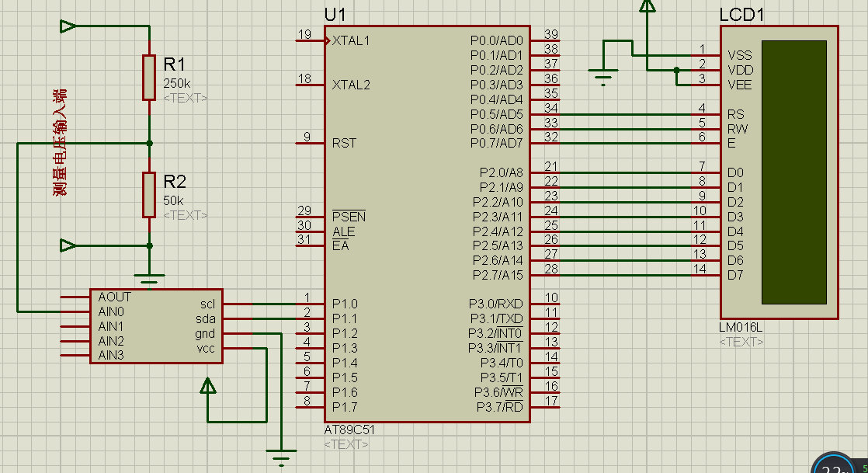Click the <TEXT> placeholder under R2's 50k
Screen dimensions: 868x473
(186, 215)
